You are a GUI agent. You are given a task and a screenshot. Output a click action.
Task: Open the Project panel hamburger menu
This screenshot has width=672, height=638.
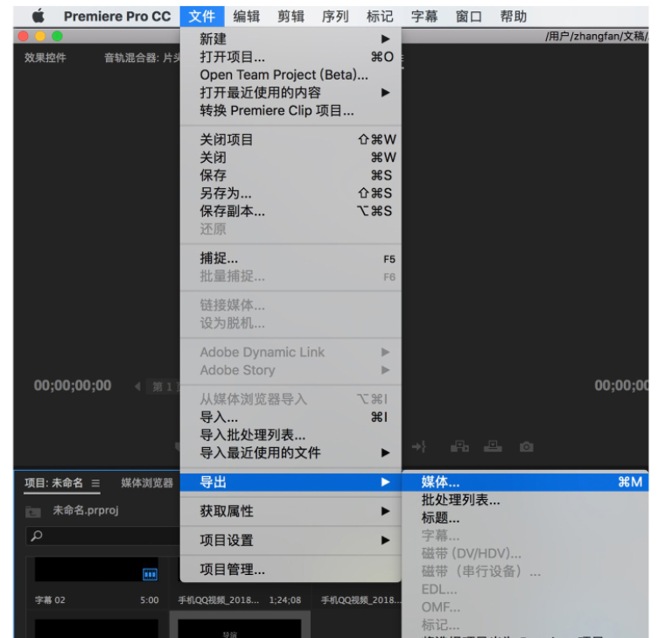point(95,483)
